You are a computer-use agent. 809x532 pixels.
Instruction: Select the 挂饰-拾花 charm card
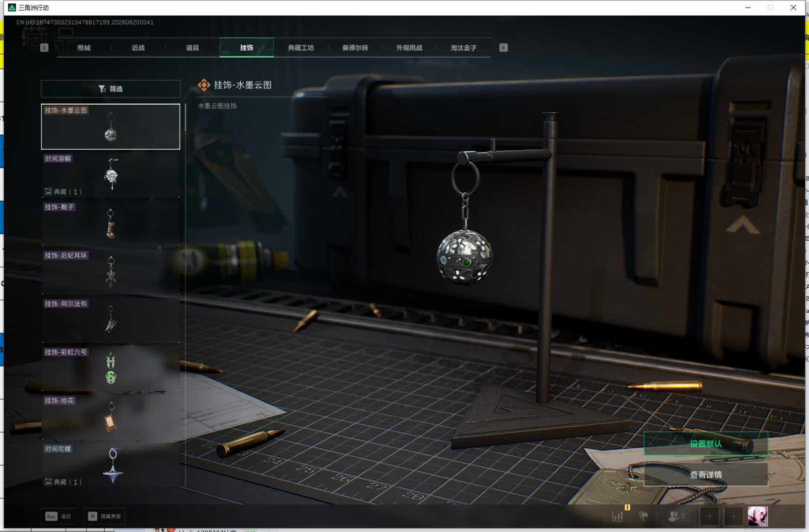click(111, 417)
